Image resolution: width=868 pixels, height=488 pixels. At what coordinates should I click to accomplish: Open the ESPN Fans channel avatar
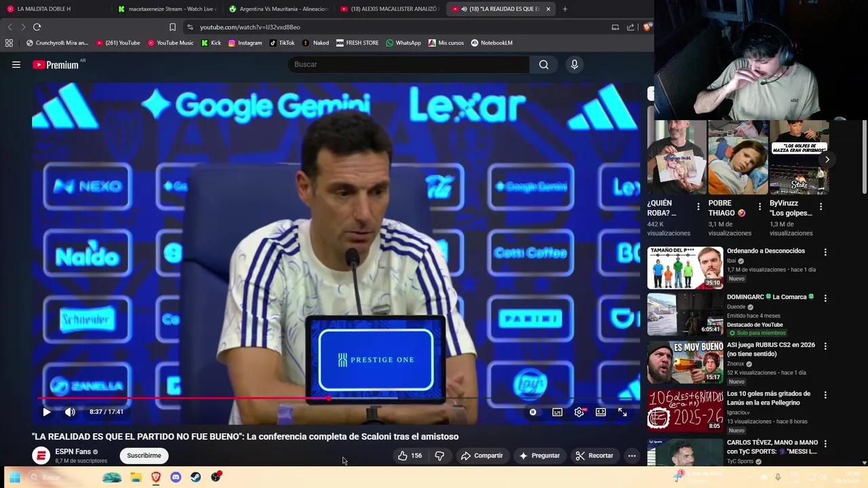[41, 455]
